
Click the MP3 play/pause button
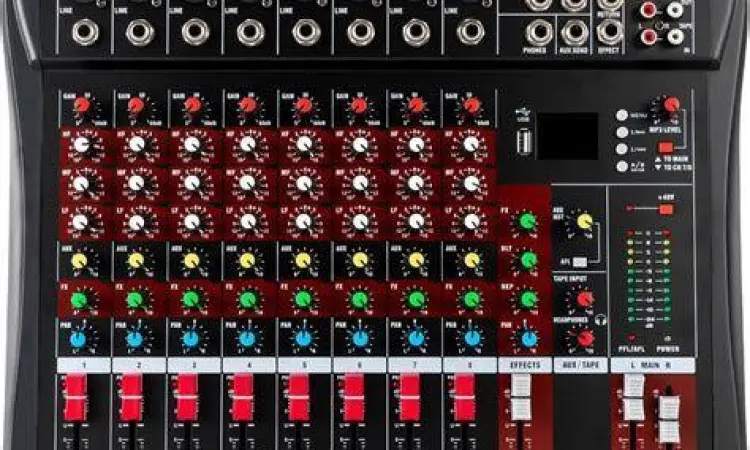coord(622,166)
